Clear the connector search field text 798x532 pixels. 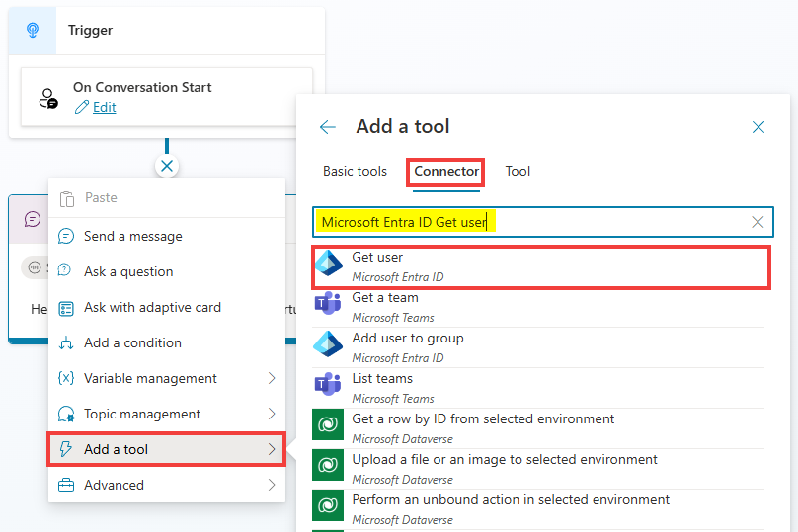(x=758, y=222)
